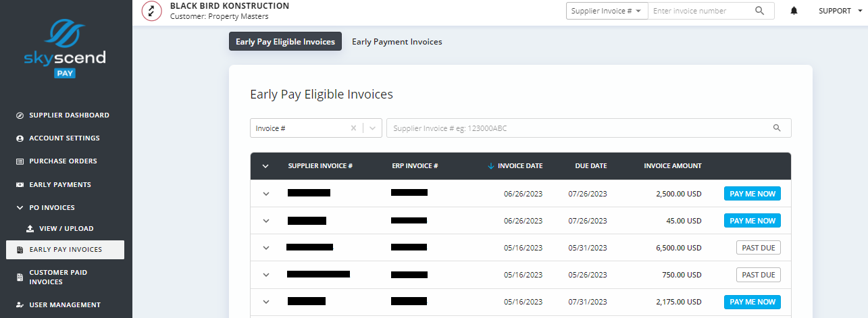Click the notification bell icon
This screenshot has width=868, height=318.
click(794, 11)
